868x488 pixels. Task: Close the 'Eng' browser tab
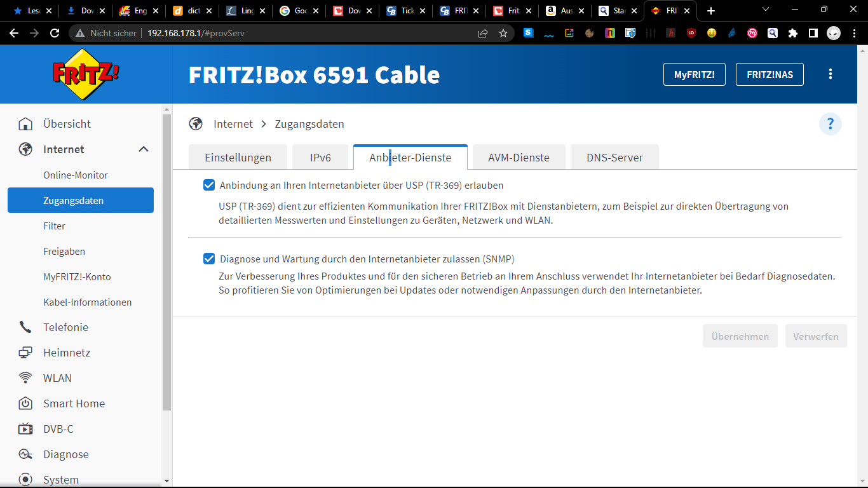[156, 11]
